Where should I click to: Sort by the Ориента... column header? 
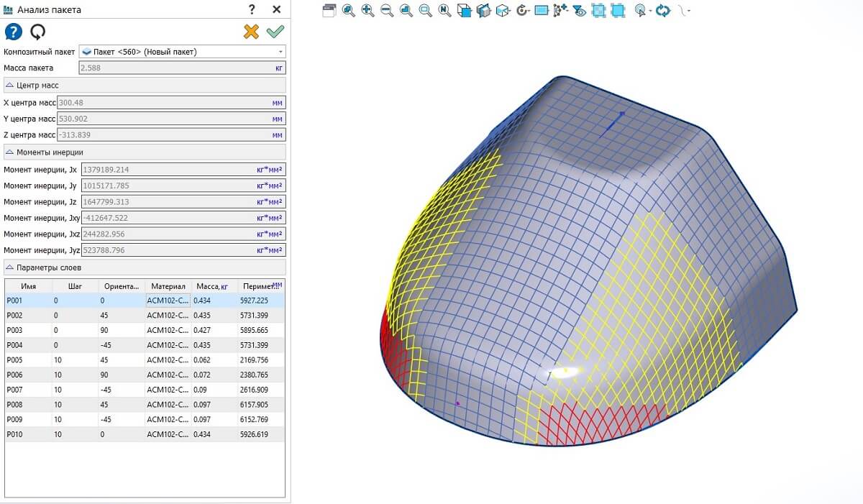click(x=122, y=286)
